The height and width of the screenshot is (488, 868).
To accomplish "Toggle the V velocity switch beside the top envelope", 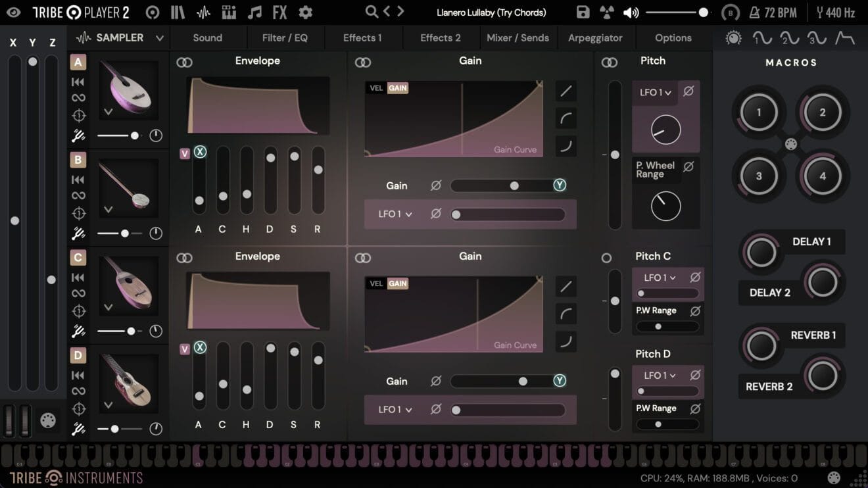I will coord(185,152).
